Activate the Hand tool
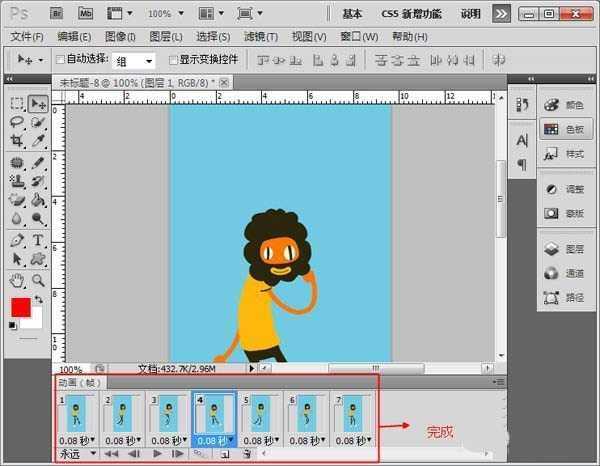This screenshot has width=600, height=466. (18, 281)
